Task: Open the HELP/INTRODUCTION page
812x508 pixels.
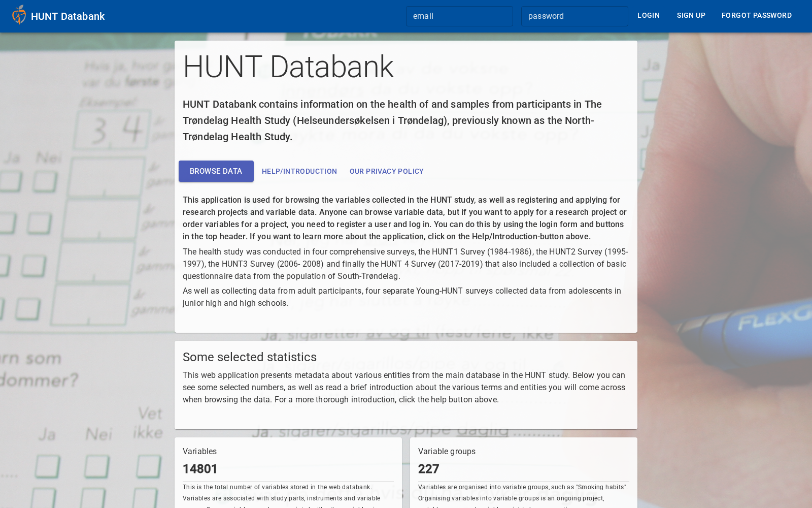Action: tap(299, 171)
